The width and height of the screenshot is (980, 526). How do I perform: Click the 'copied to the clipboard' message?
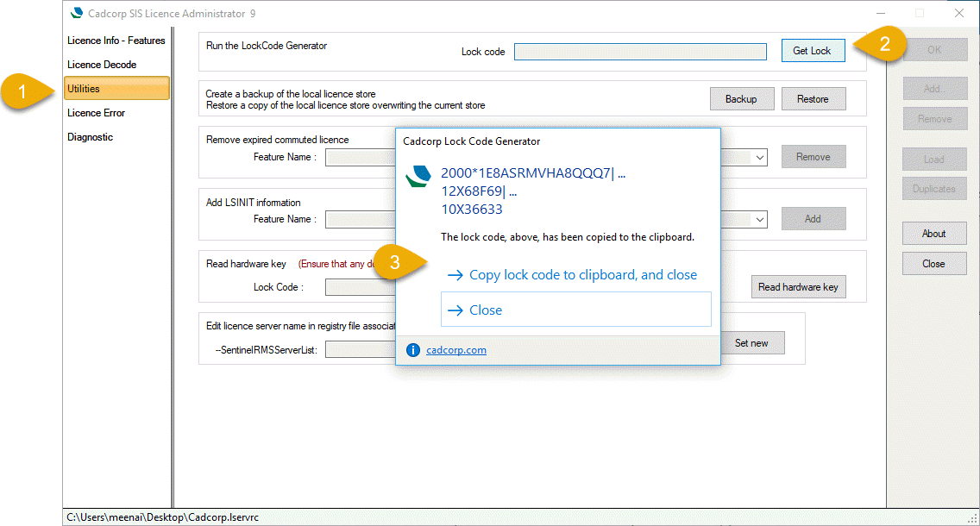568,237
